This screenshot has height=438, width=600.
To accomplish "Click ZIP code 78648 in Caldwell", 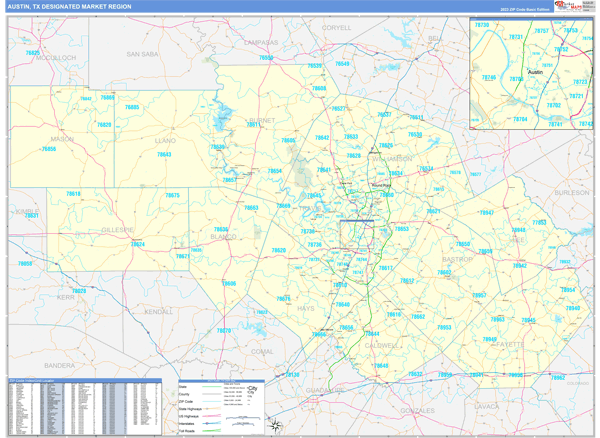I will click(x=381, y=365).
